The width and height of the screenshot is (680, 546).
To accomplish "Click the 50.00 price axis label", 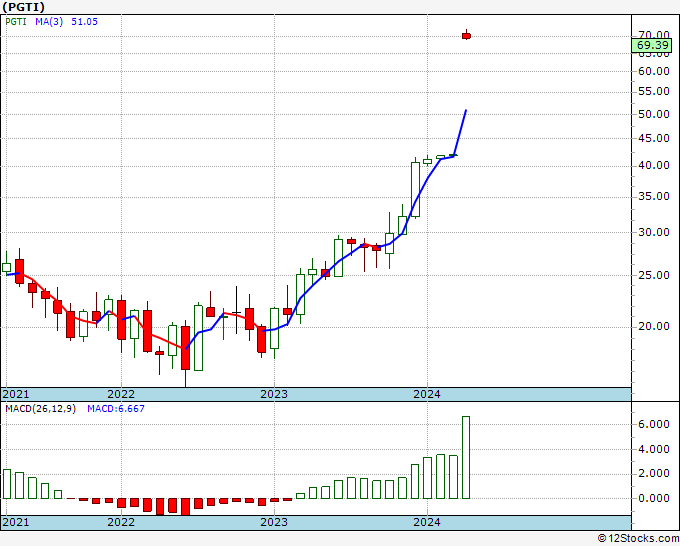I will pos(654,114).
